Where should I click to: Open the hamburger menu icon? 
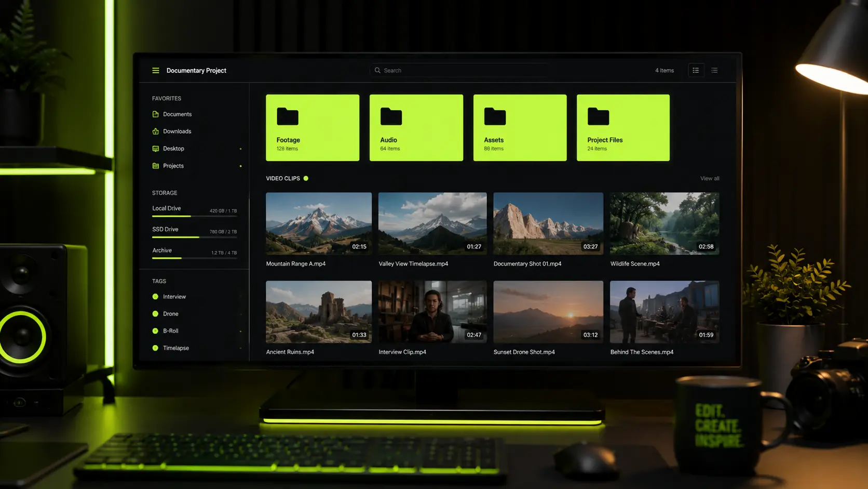pos(155,70)
